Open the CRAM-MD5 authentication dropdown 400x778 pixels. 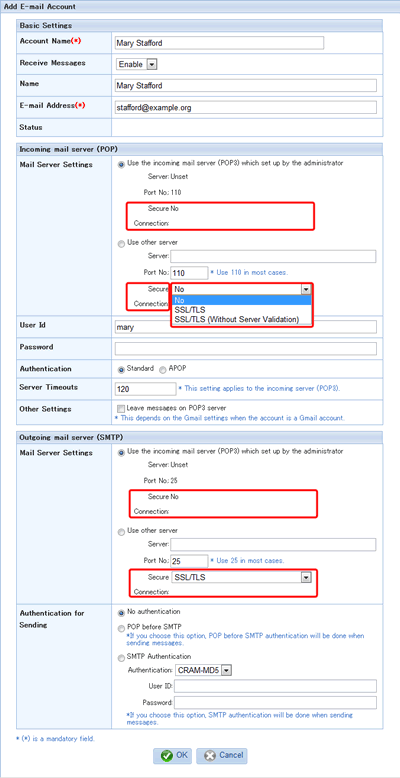tap(204, 670)
